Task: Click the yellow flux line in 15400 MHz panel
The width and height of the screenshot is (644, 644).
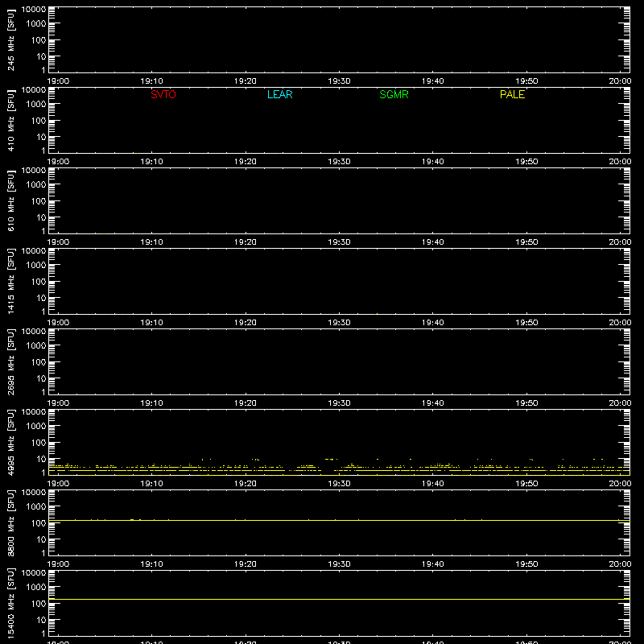Action: [339, 599]
